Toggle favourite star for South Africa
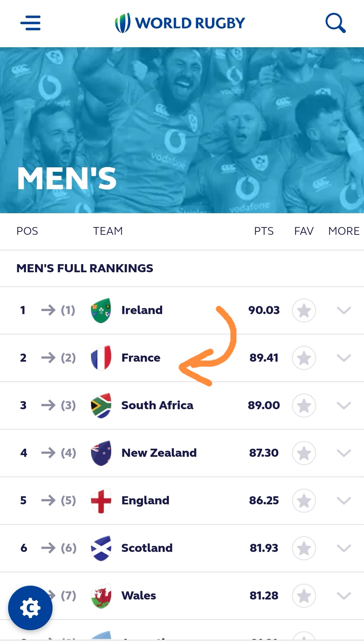Viewport: 364px width, 642px height. (304, 406)
